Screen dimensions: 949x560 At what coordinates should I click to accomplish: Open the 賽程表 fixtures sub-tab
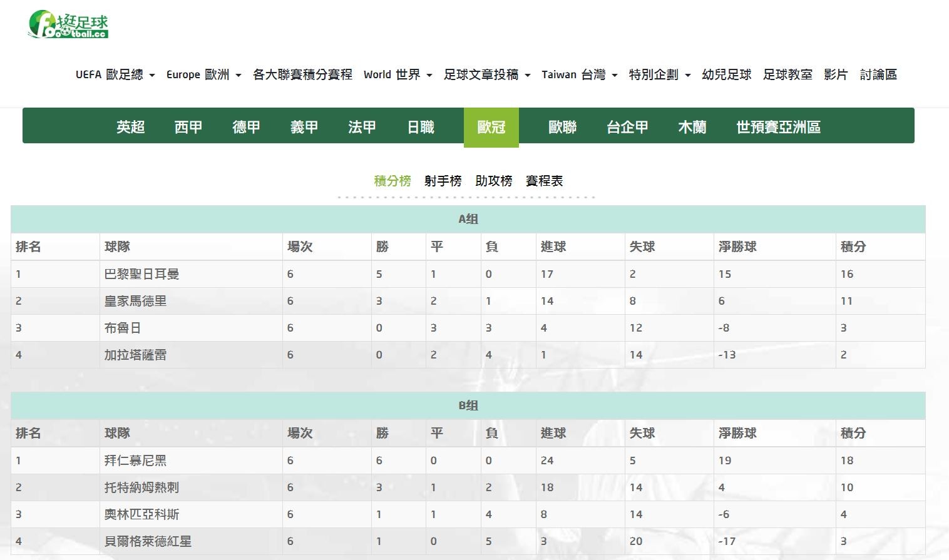click(x=545, y=181)
